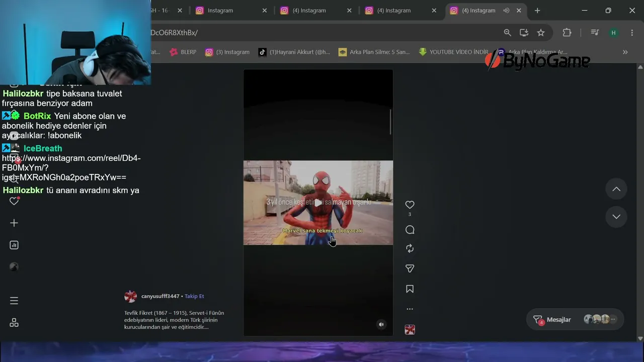Follow the account with Takip Et

tap(194, 296)
